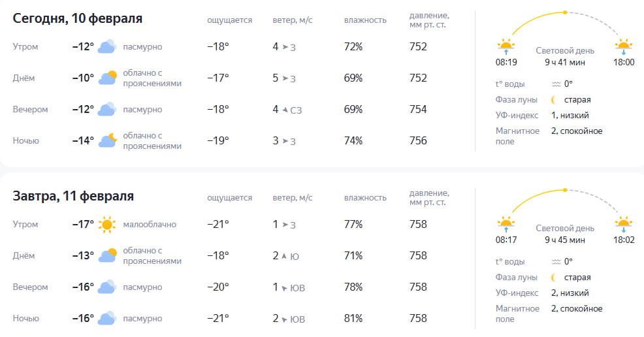Click the wind direction arrow for today's evening
This screenshot has height=337, width=644.
[x=285, y=110]
